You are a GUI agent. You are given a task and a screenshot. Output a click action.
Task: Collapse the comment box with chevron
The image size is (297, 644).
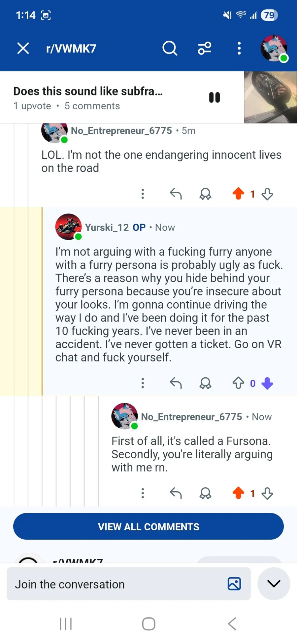pos(274,584)
